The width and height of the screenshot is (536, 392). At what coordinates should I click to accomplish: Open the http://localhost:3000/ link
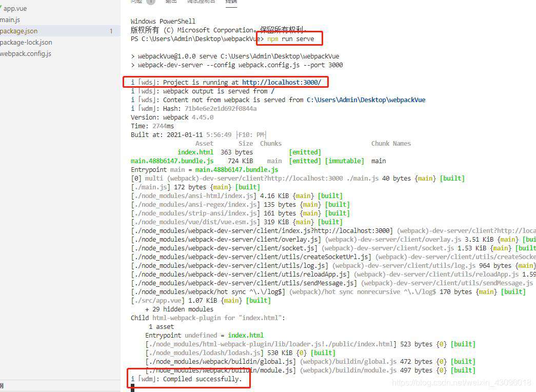point(281,82)
